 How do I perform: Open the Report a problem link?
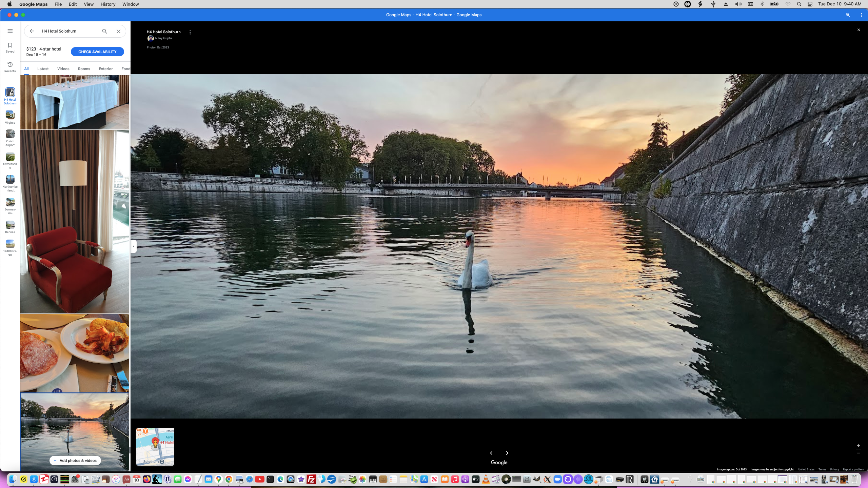point(853,469)
